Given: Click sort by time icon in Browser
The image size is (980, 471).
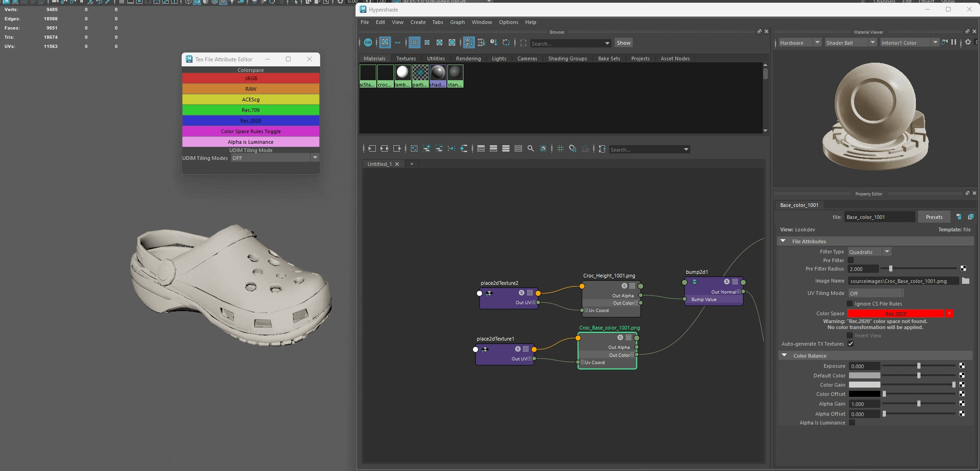Looking at the screenshot, I should 493,42.
